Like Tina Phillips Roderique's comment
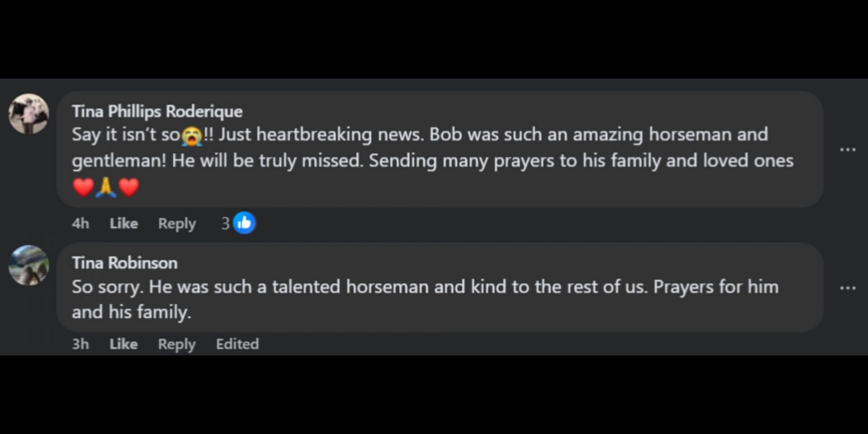The width and height of the screenshot is (868, 434). [123, 223]
